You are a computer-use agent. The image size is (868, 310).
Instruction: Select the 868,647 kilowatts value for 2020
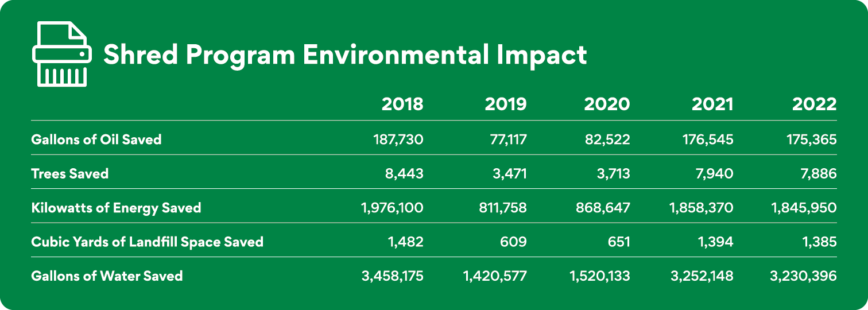[603, 207]
